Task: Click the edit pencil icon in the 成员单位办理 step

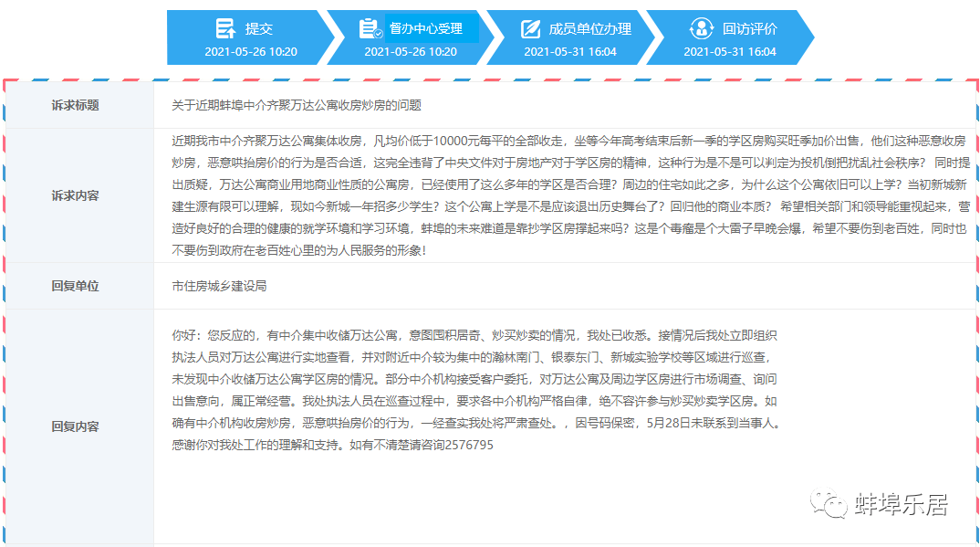Action: (531, 28)
